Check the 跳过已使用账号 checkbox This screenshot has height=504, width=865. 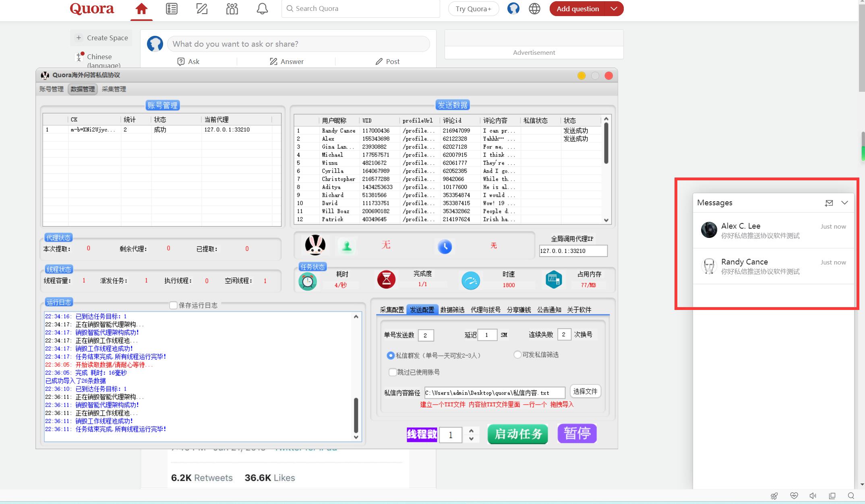tap(392, 372)
